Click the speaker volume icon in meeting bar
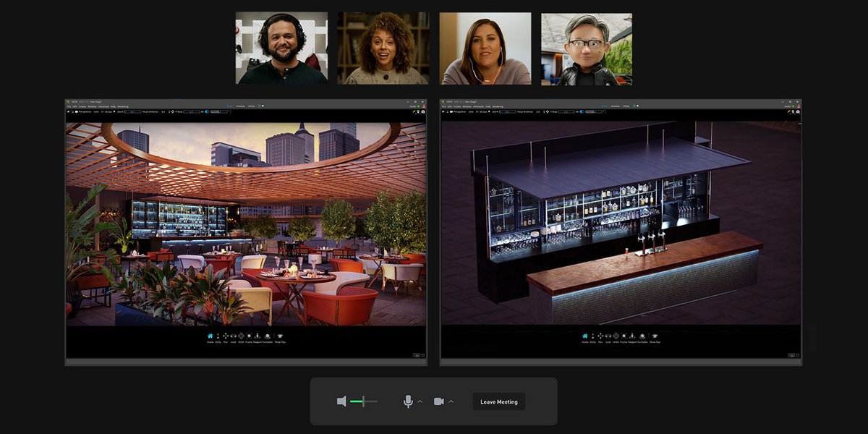Image resolution: width=868 pixels, height=434 pixels. [x=341, y=401]
